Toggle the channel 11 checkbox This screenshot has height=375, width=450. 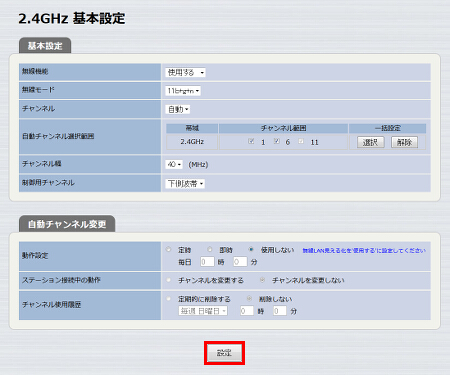pyautogui.click(x=301, y=141)
